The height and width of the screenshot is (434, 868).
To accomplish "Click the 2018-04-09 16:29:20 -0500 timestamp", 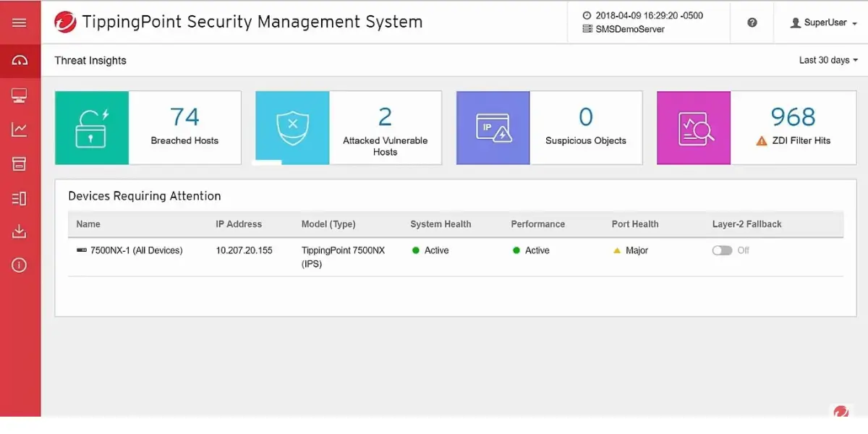I will pyautogui.click(x=649, y=15).
